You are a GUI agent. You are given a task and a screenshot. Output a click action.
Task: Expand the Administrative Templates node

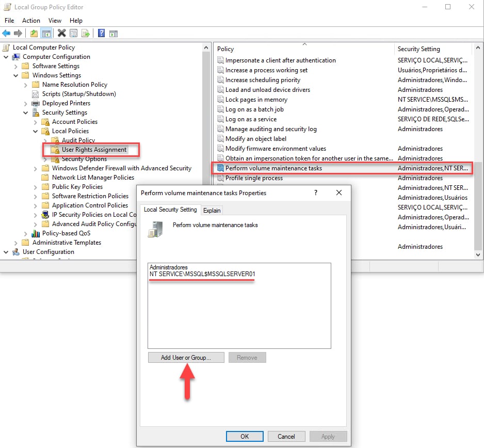[x=16, y=243]
